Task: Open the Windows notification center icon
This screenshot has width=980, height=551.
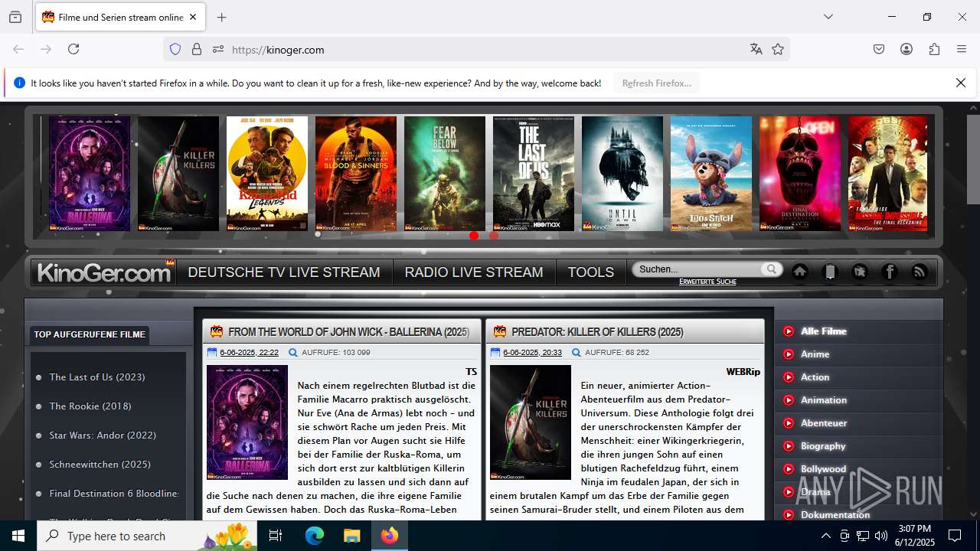Action: tap(955, 536)
